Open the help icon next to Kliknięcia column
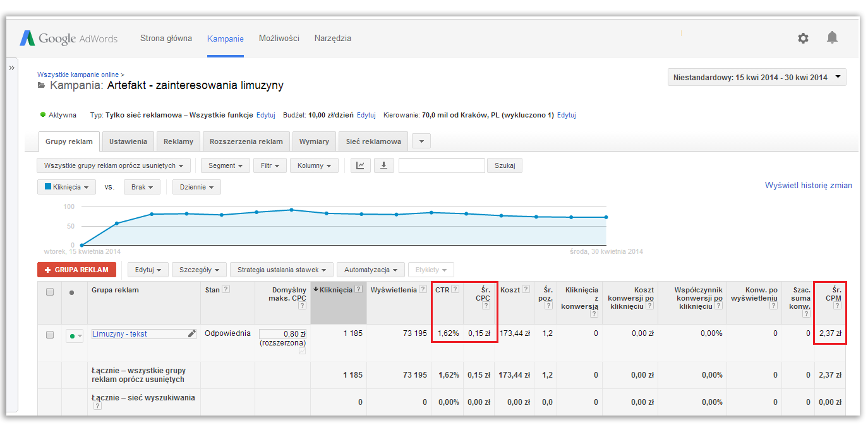 (x=359, y=290)
